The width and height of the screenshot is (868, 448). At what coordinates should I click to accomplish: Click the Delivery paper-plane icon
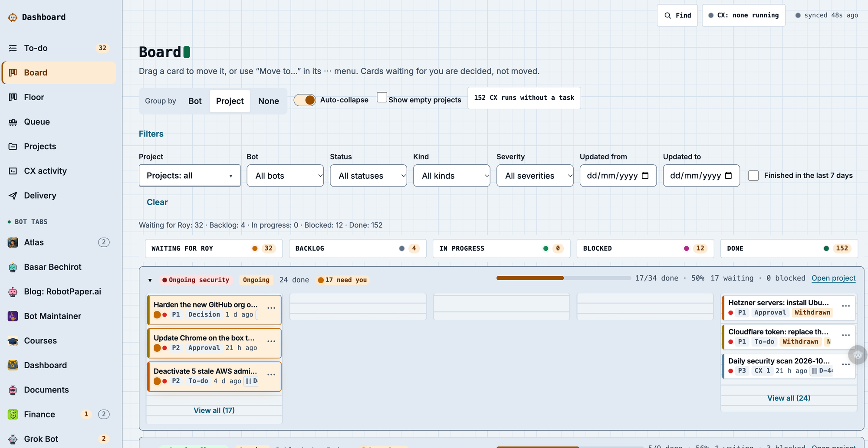(13, 196)
